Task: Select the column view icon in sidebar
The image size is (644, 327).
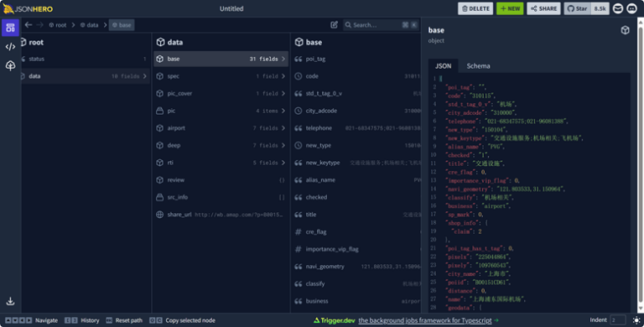Action: point(10,28)
